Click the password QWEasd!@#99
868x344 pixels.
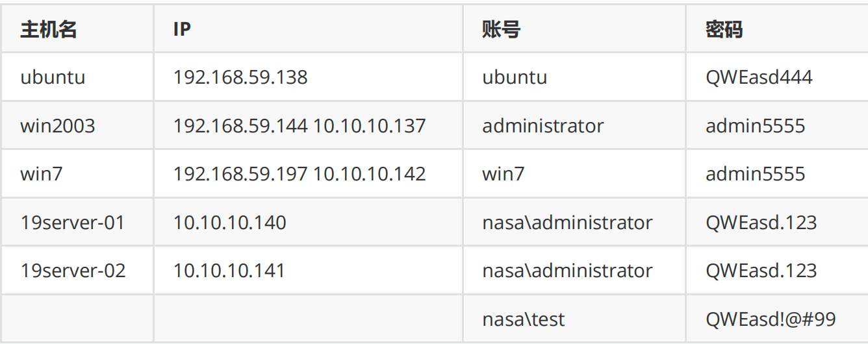[771, 319]
